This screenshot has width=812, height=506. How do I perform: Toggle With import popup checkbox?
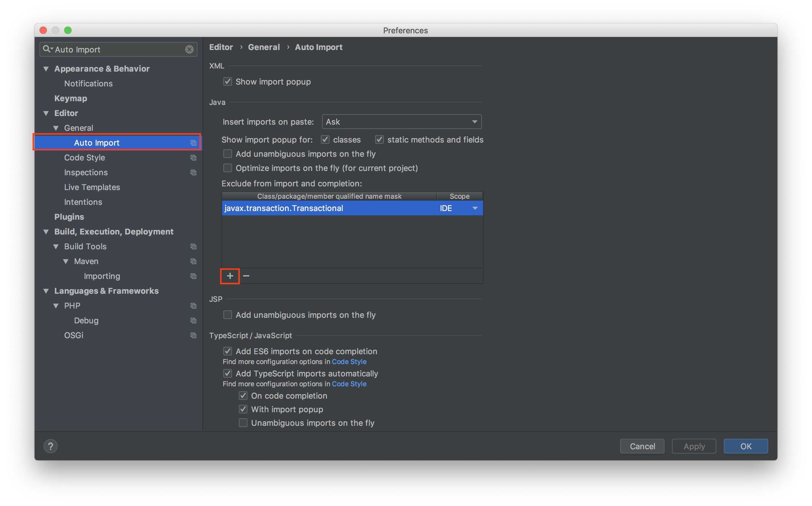tap(243, 409)
